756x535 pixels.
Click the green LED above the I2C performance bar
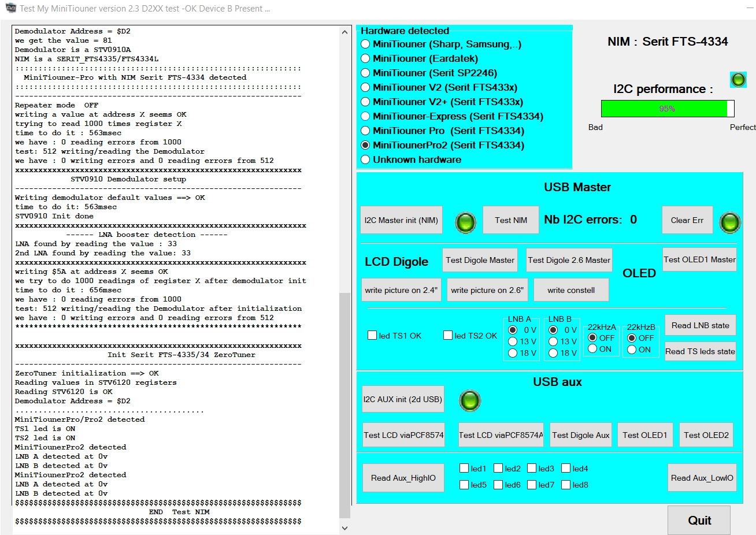[x=738, y=80]
